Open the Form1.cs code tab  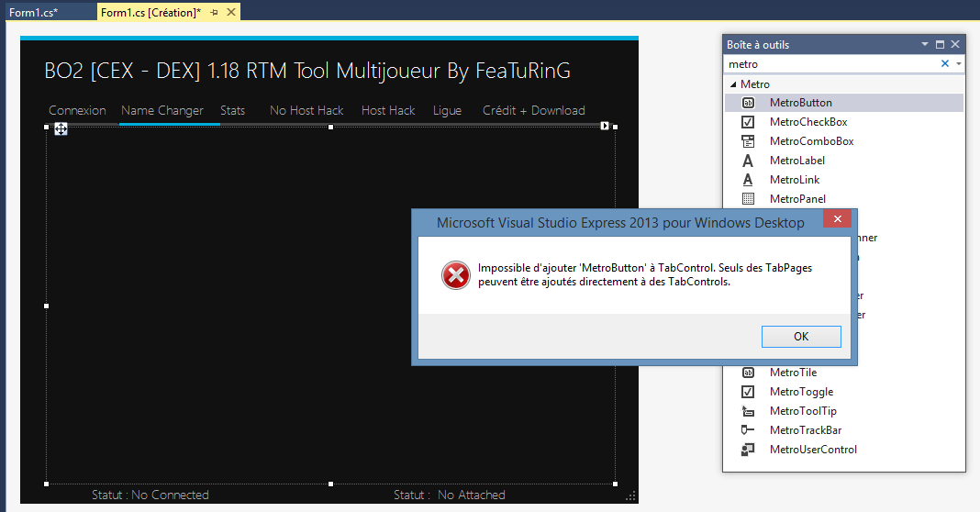(34, 13)
